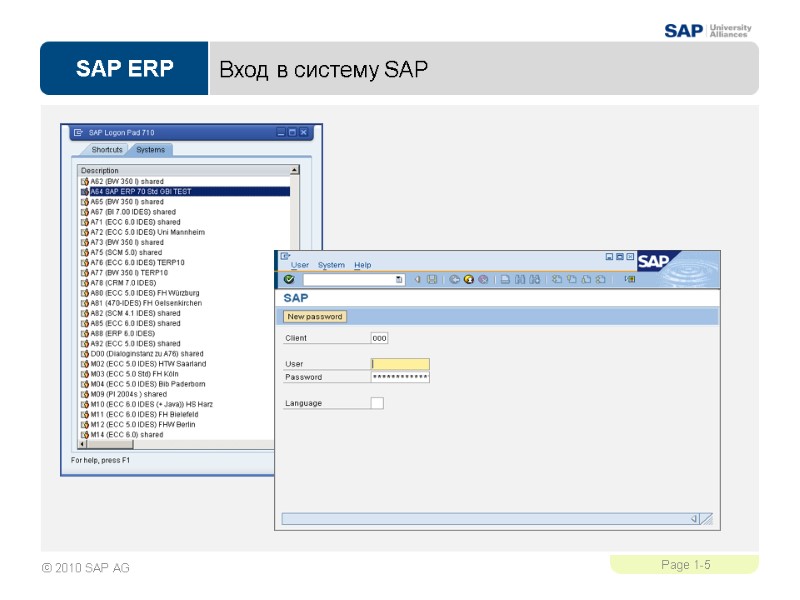Screen dimensions: 800x600
Task: Click the Language input field
Action: pos(375,402)
